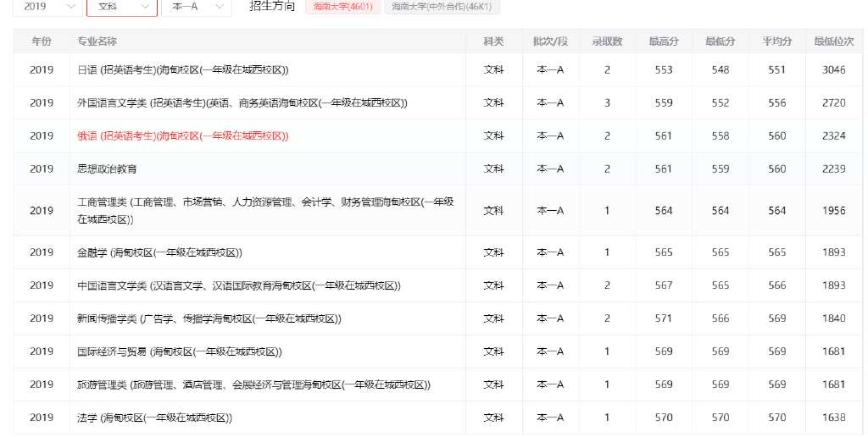Click lowest rank value 1840
Viewport: 868px width, 437px height.
point(834,318)
